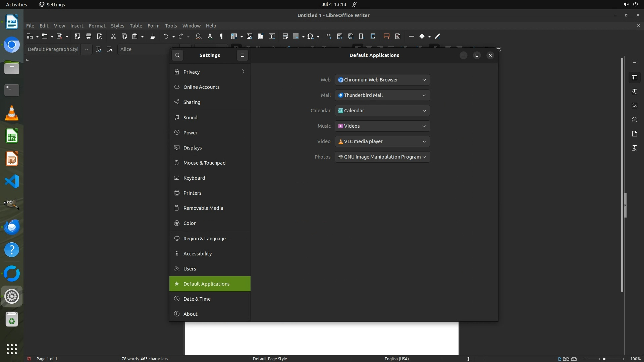Click the Undo arrow icon
The width and height of the screenshot is (644, 362).
(166, 36)
